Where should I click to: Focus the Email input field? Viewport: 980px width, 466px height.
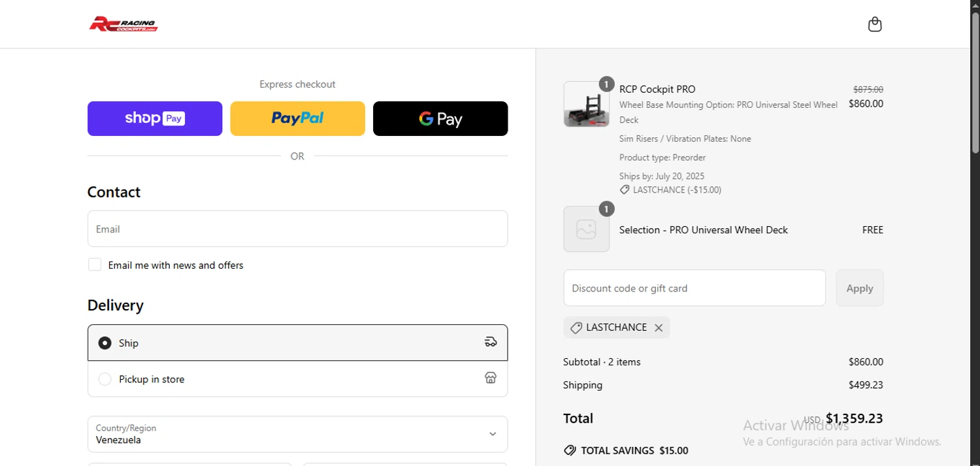coord(297,229)
